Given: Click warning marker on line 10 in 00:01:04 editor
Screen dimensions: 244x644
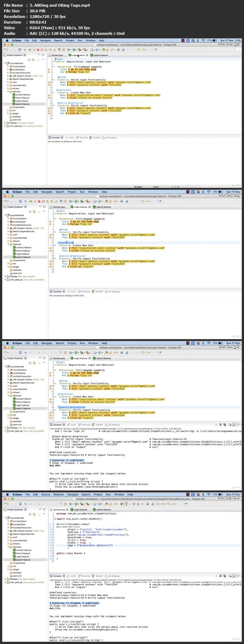Looking at the screenshot, I should pos(50,235).
